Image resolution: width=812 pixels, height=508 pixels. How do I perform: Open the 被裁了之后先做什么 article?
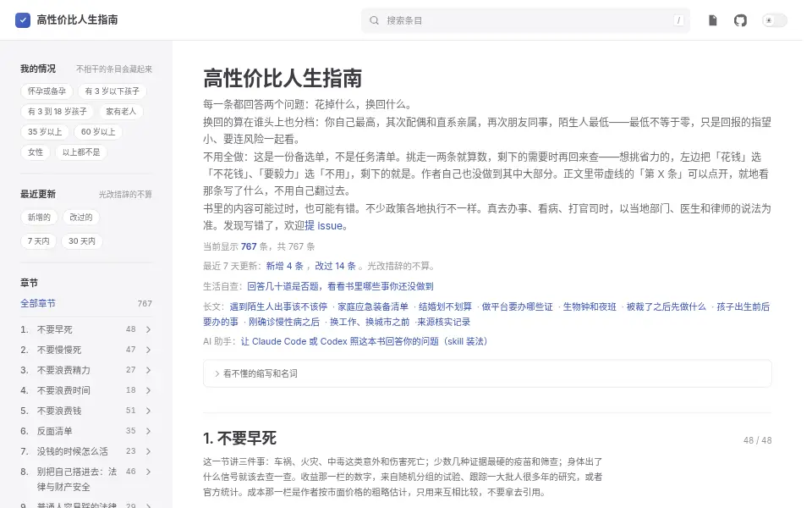[x=667, y=306]
